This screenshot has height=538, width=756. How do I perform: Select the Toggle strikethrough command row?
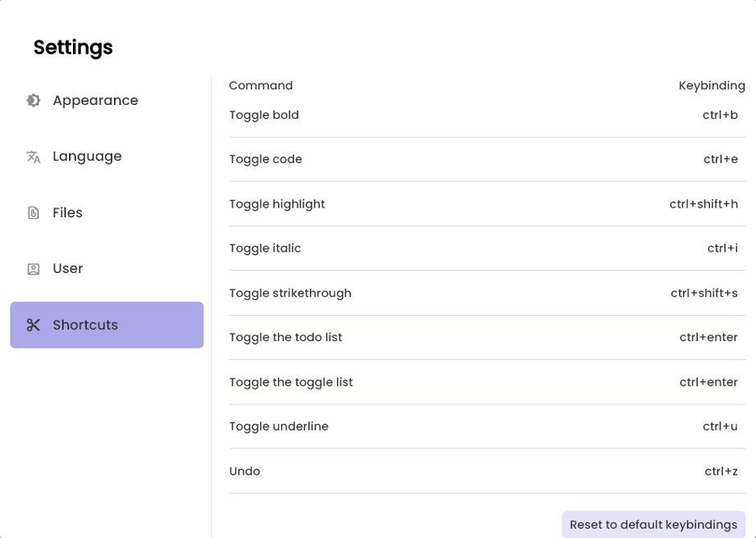291,293
